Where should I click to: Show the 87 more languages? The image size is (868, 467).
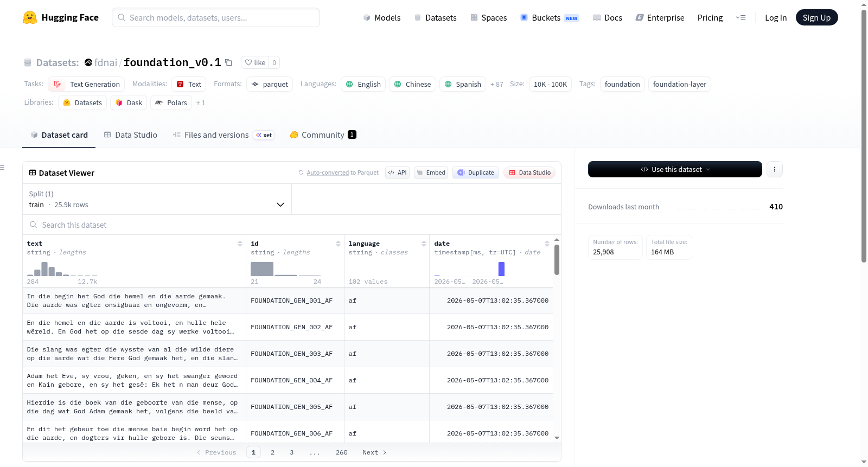point(497,84)
